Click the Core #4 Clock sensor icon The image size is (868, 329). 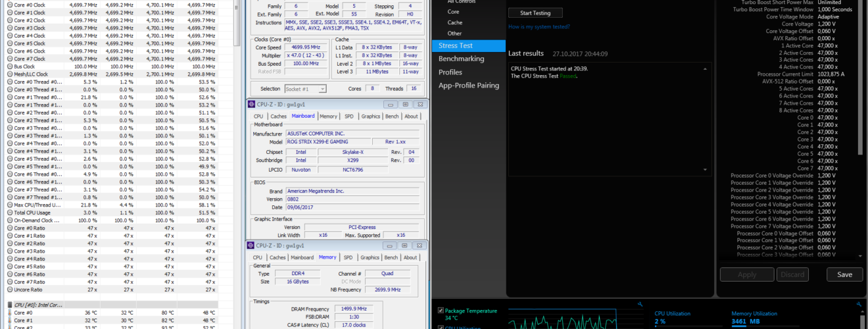10,36
